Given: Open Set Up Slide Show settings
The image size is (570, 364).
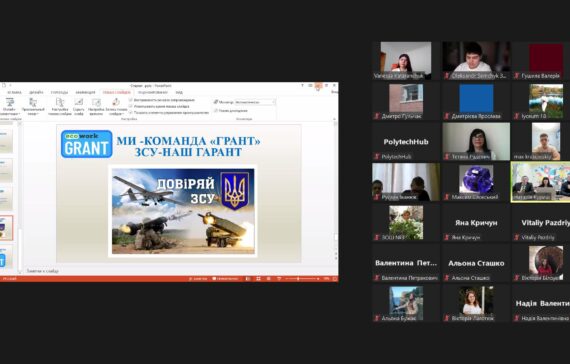Looking at the screenshot, I should [x=60, y=107].
